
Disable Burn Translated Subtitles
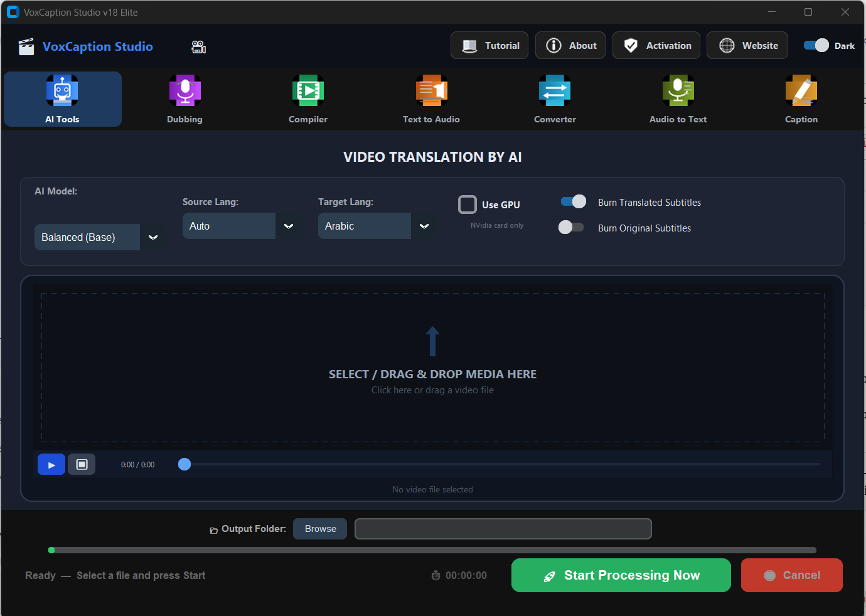click(572, 201)
